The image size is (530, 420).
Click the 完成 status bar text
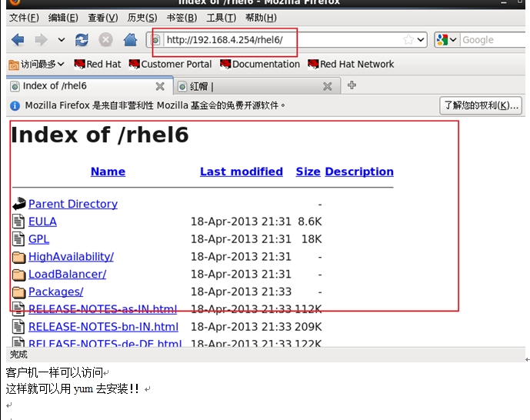pos(18,355)
